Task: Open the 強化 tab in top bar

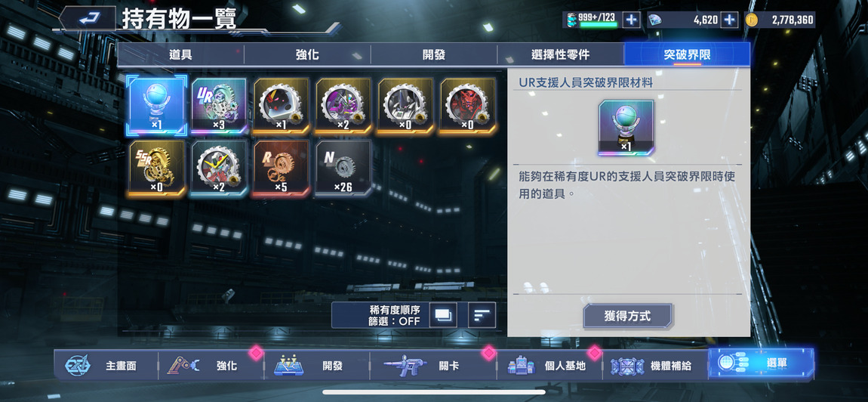Action: point(307,55)
